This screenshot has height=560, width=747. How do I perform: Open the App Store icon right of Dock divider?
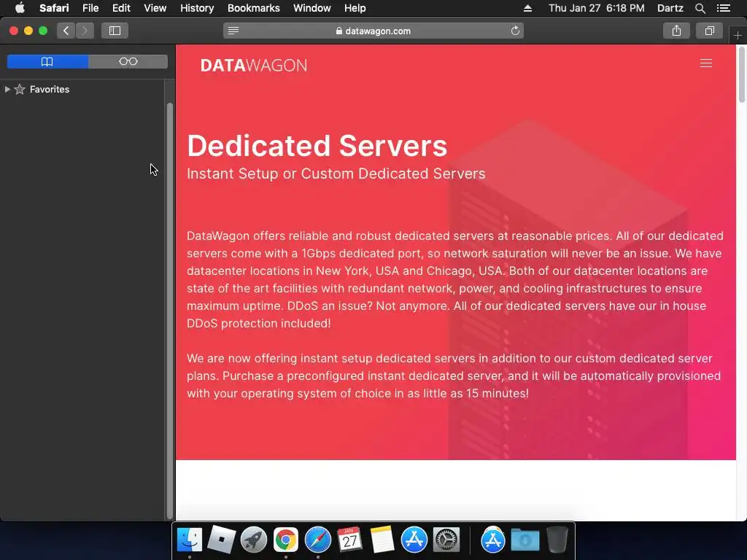coord(492,540)
